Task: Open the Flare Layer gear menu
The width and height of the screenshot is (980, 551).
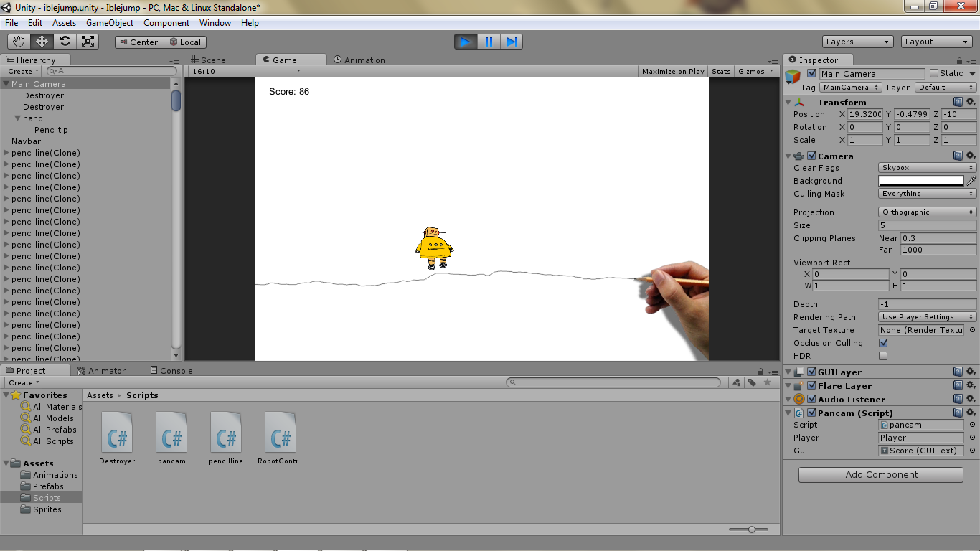Action: [971, 385]
